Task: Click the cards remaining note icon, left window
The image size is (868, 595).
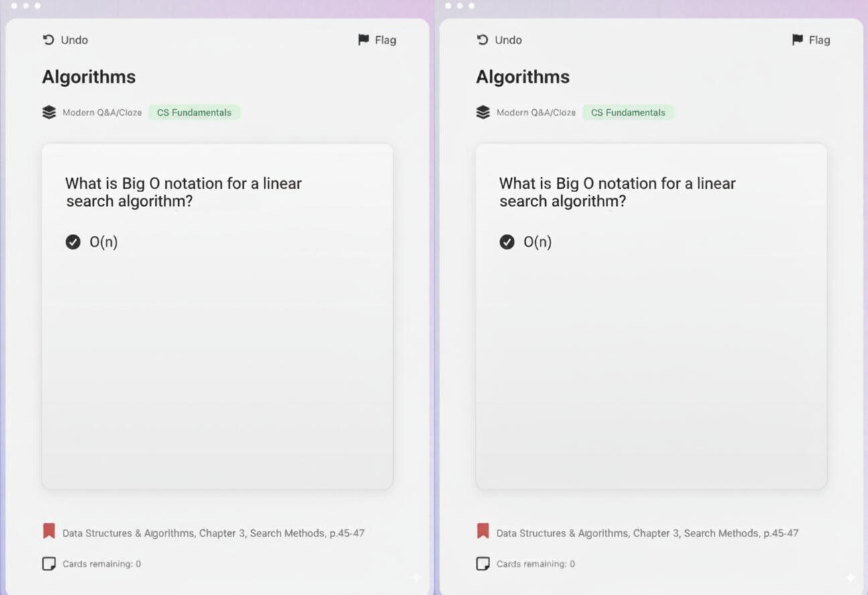Action: pos(49,564)
